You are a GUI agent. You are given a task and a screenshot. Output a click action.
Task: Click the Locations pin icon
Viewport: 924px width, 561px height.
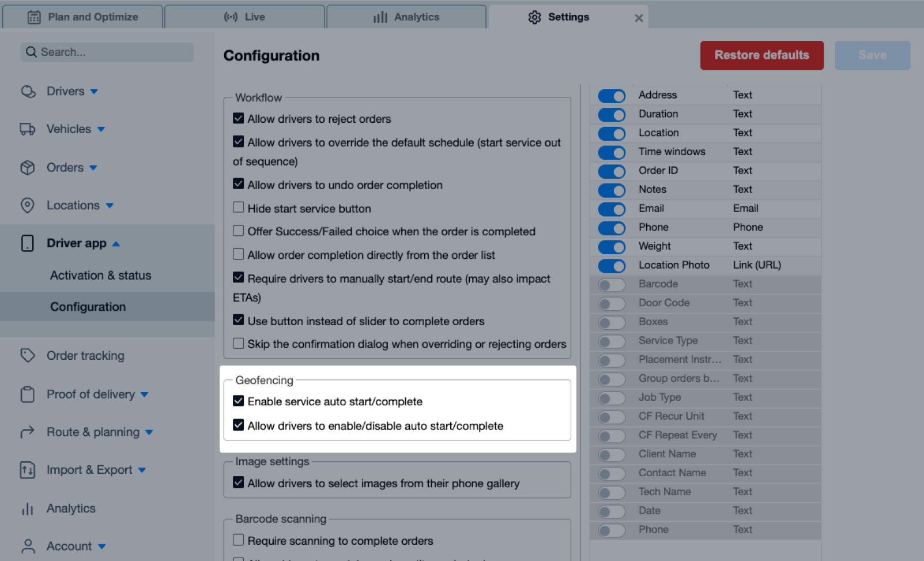[28, 205]
